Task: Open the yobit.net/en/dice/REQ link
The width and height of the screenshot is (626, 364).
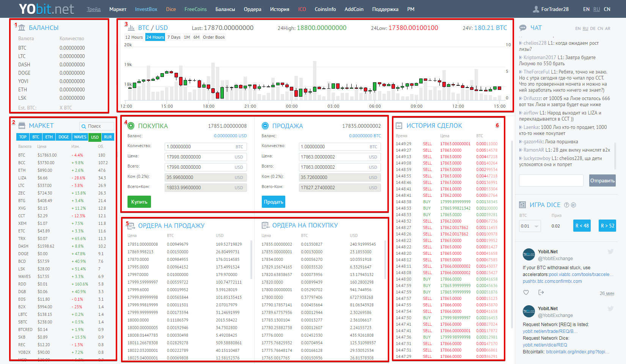Action: pos(545,345)
